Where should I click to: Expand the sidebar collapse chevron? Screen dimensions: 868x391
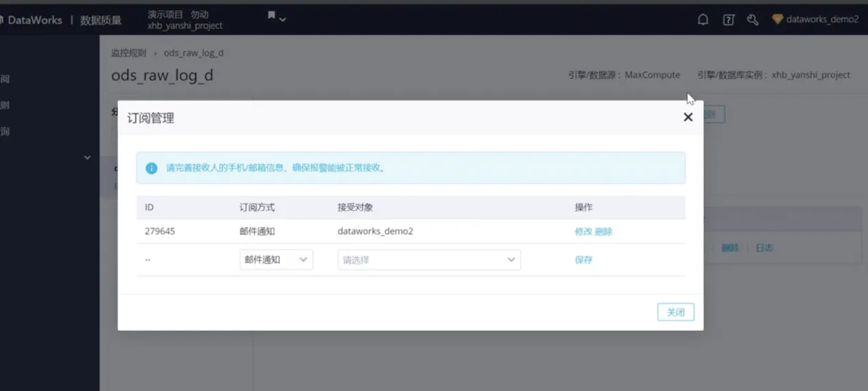pyautogui.click(x=87, y=158)
